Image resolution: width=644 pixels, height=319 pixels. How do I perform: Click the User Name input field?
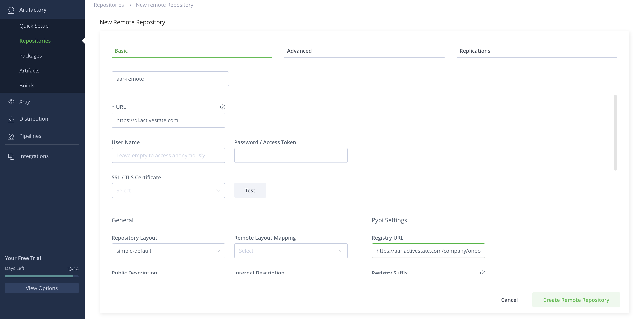coord(168,155)
